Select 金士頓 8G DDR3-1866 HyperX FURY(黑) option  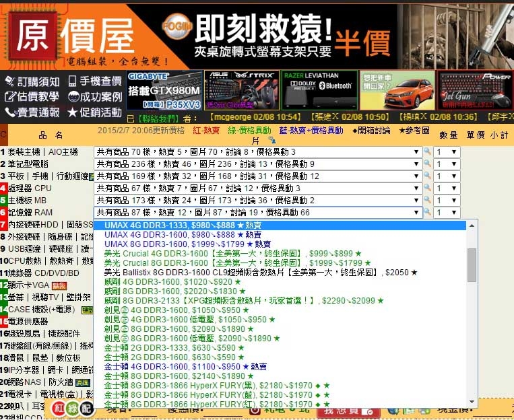click(x=280, y=386)
